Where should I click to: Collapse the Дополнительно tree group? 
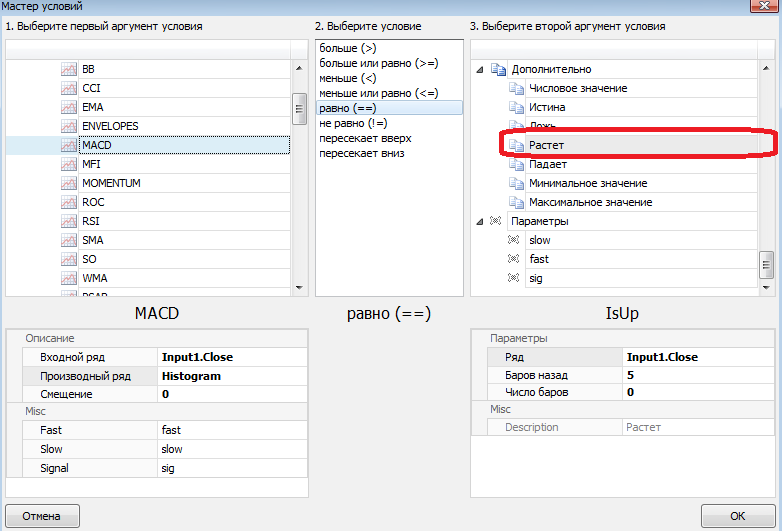[481, 70]
